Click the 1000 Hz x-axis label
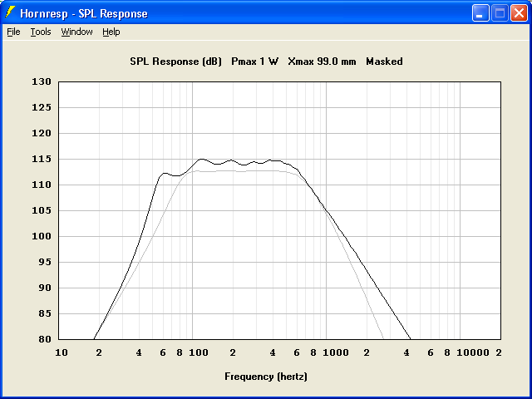 [x=336, y=352]
